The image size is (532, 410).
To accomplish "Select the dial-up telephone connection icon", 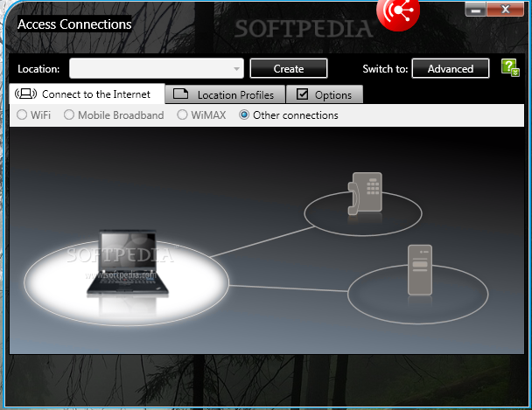I will point(365,194).
